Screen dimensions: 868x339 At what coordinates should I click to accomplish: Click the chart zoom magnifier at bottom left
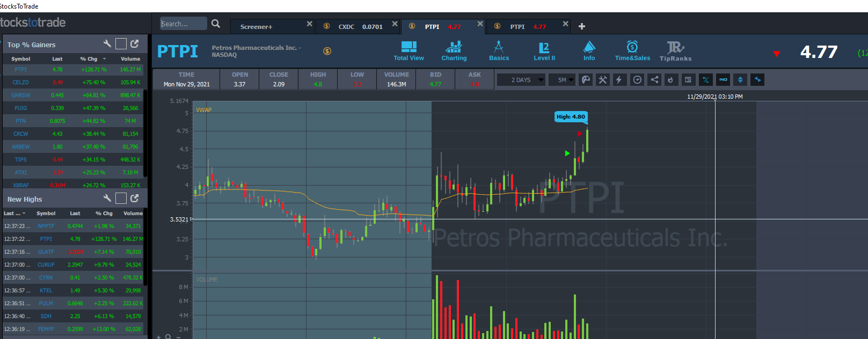(x=168, y=337)
